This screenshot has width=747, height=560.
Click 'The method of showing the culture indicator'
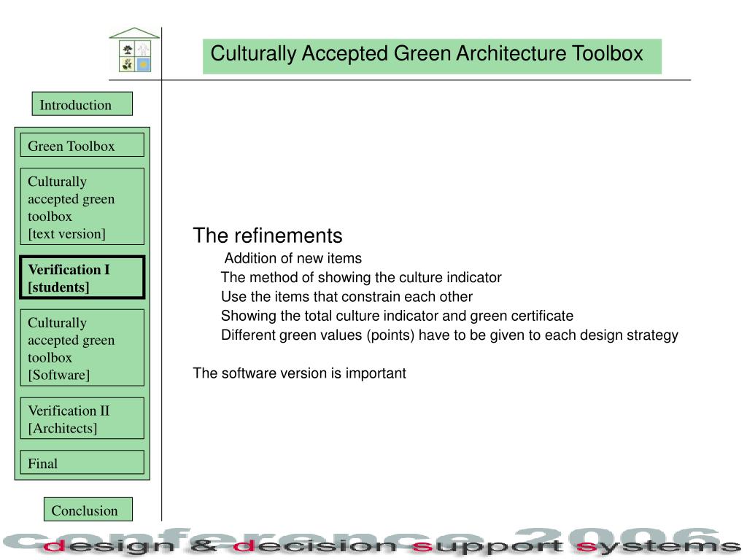[361, 277]
